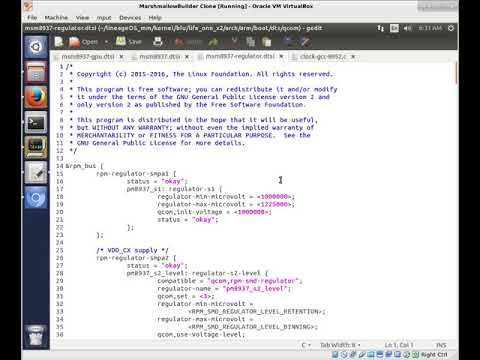
Task: Switch to the msm8937-gpu.dtsi tab
Action: (x=87, y=57)
